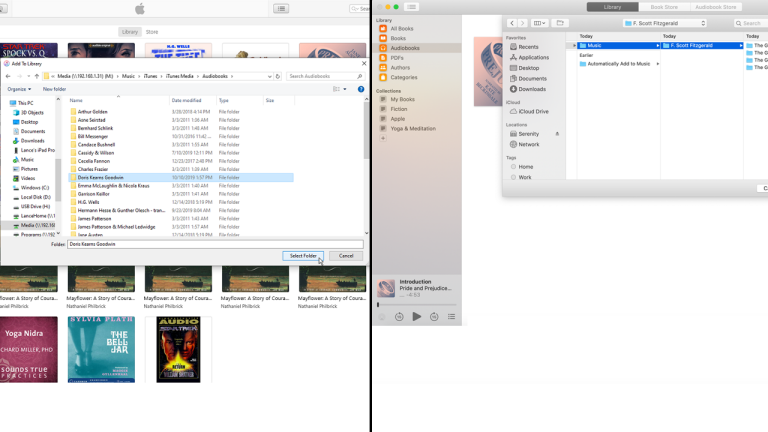Image resolution: width=768 pixels, height=432 pixels.
Task: Eject the Serenity volume
Action: click(x=557, y=134)
